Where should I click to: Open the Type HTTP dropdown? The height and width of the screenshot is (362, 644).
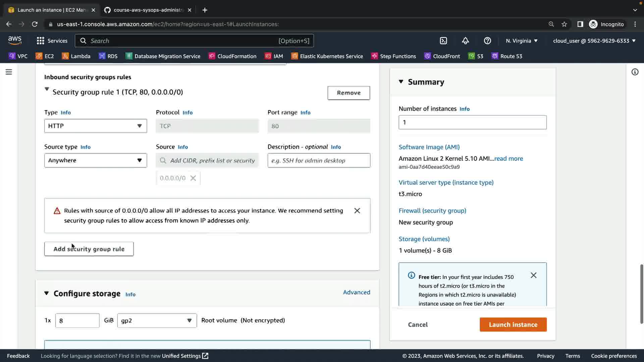point(96,126)
